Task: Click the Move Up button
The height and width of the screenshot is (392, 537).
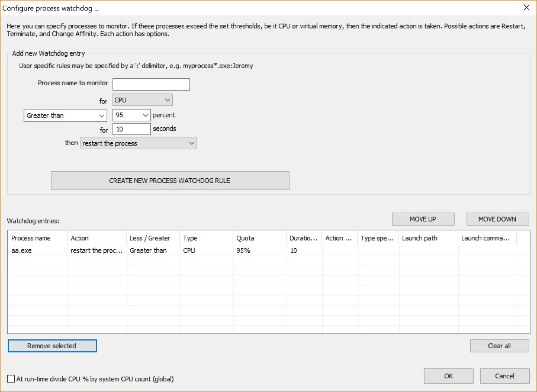Action: click(423, 219)
